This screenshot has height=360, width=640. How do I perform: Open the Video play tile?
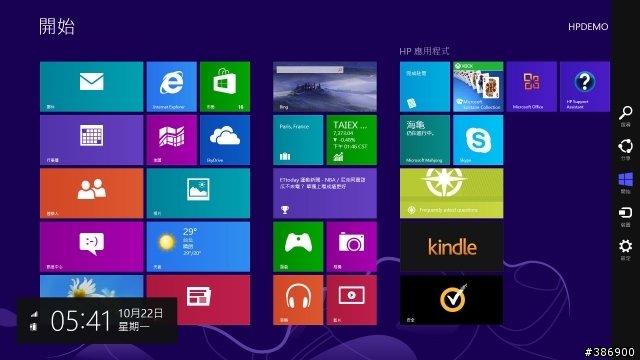click(351, 300)
